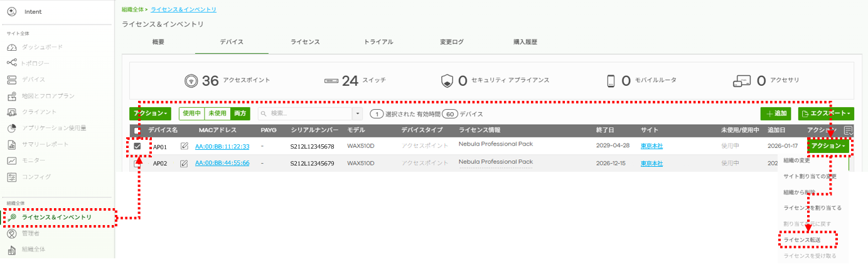The image size is (868, 279).
Task: Choose ライセンスを割り当てる from menu
Action: pyautogui.click(x=813, y=208)
